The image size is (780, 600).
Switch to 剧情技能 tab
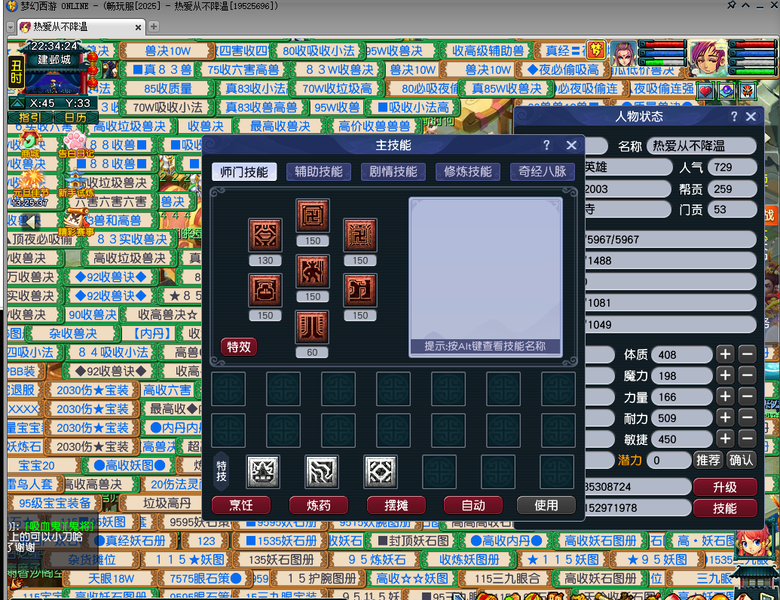click(393, 172)
